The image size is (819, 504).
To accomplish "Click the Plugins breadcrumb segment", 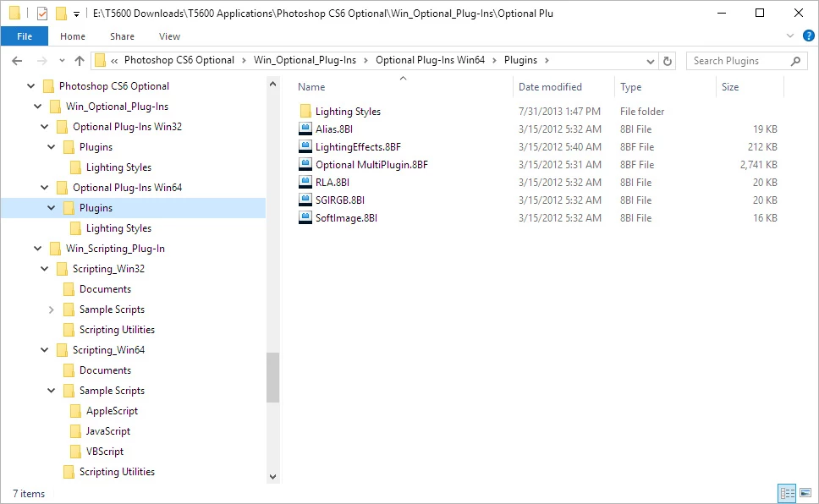I will pos(520,60).
